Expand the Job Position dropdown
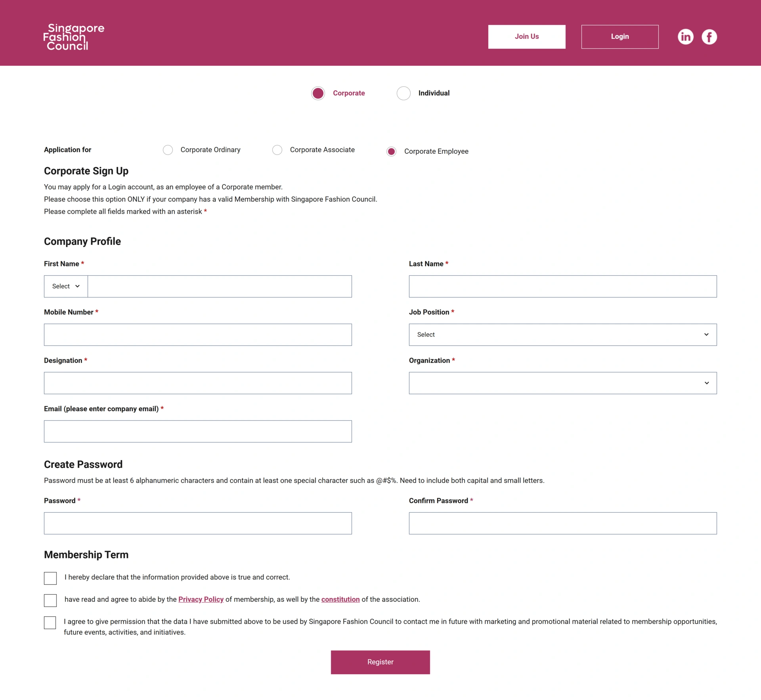The width and height of the screenshot is (761, 700). click(x=562, y=335)
